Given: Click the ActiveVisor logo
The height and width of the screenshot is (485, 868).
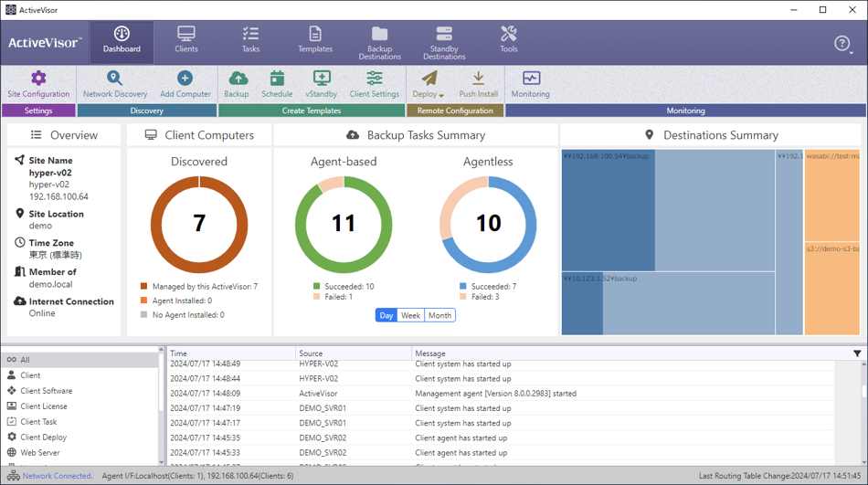Looking at the screenshot, I should pyautogui.click(x=44, y=43).
